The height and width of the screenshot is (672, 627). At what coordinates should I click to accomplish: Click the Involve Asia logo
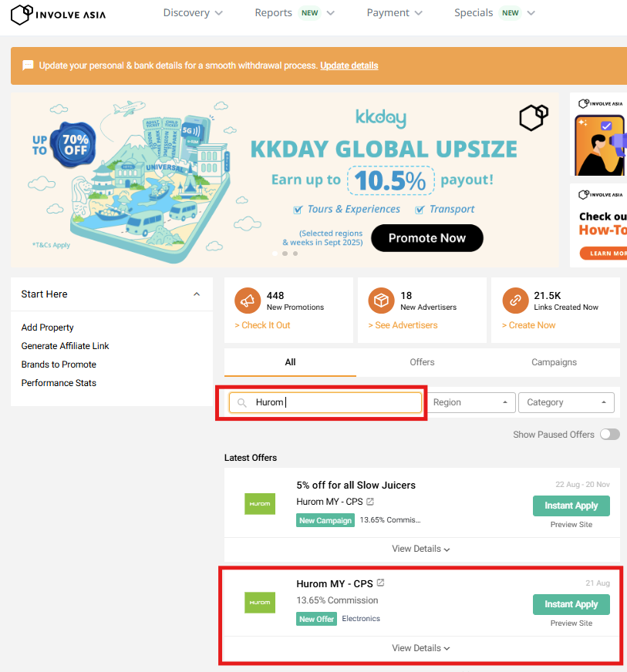click(59, 14)
